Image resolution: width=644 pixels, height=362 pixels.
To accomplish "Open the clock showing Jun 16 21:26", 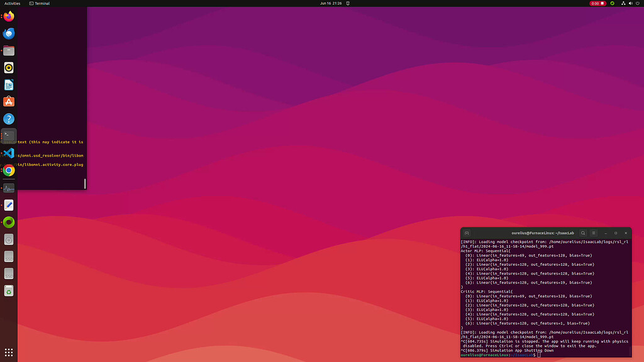I will pyautogui.click(x=330, y=3).
